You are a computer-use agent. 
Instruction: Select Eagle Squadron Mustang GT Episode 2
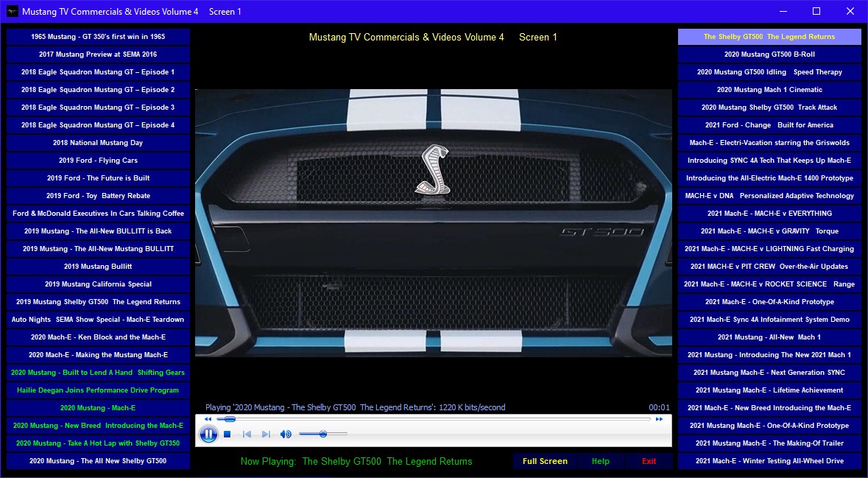[98, 90]
